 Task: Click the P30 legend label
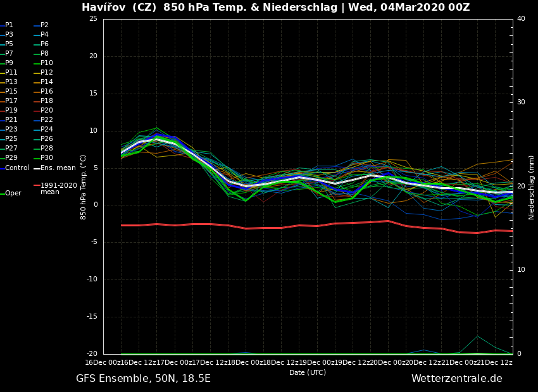click(x=46, y=158)
